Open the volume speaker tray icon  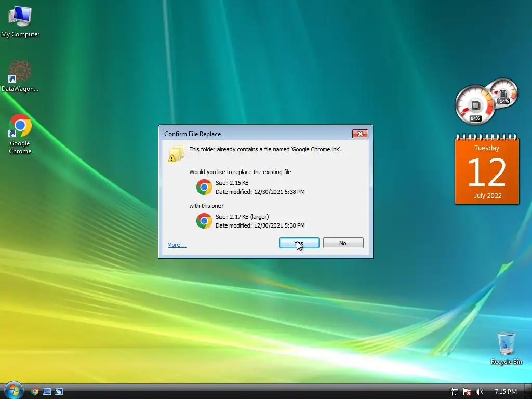[x=479, y=392]
